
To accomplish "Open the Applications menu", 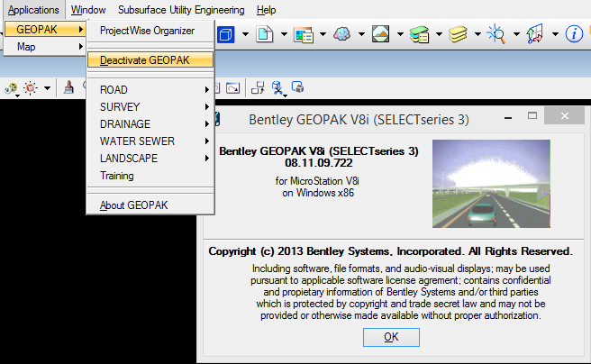I will (33, 10).
